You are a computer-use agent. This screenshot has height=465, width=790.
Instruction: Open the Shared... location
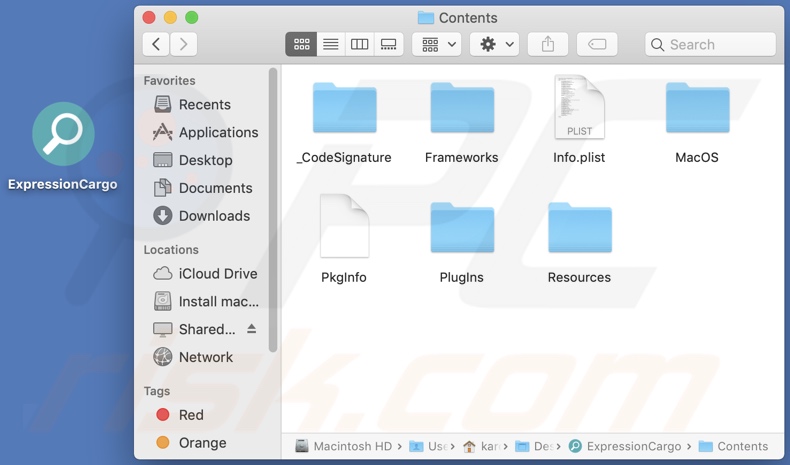194,329
